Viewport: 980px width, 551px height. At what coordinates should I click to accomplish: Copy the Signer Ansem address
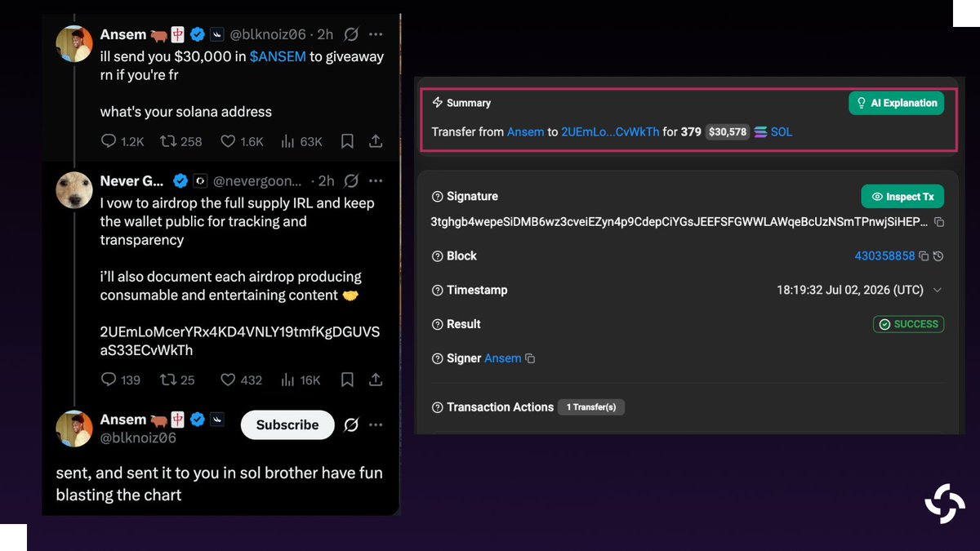(530, 358)
